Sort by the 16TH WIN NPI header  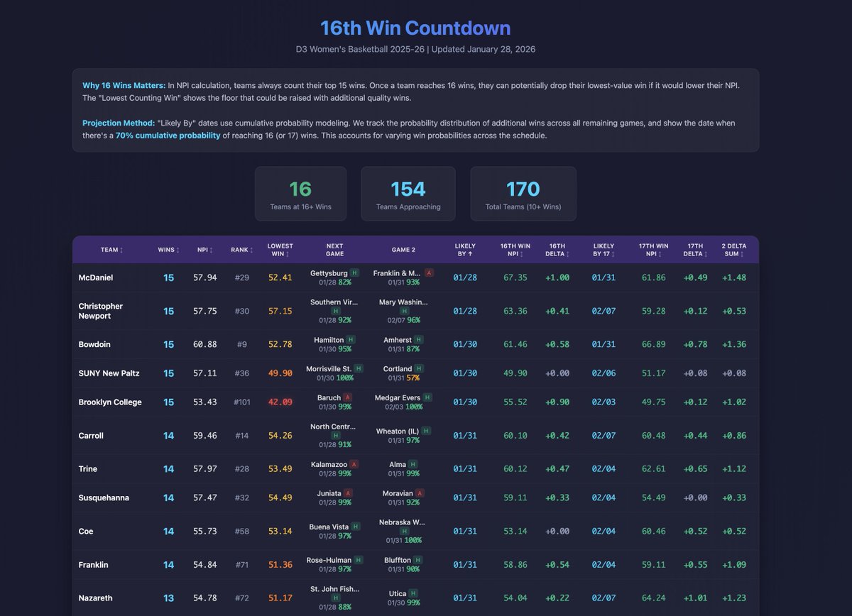coord(515,250)
